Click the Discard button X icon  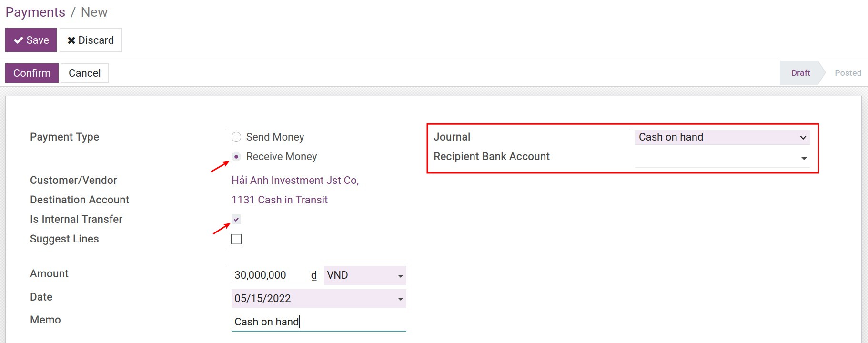[x=71, y=40]
